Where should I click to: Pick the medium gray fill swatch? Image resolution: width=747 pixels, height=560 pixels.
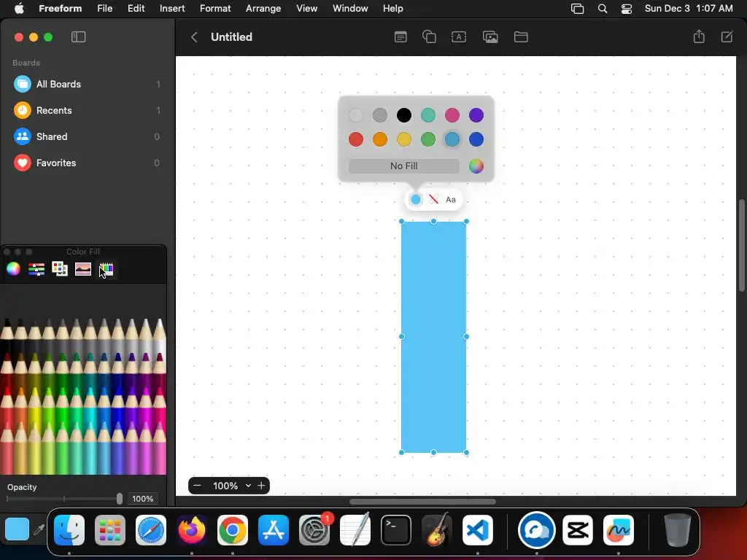(x=379, y=114)
